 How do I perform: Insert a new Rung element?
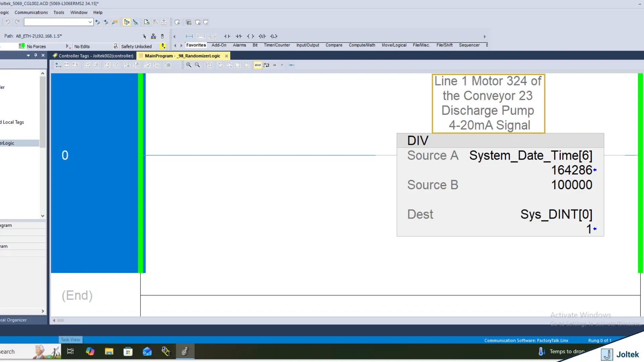pos(189,36)
